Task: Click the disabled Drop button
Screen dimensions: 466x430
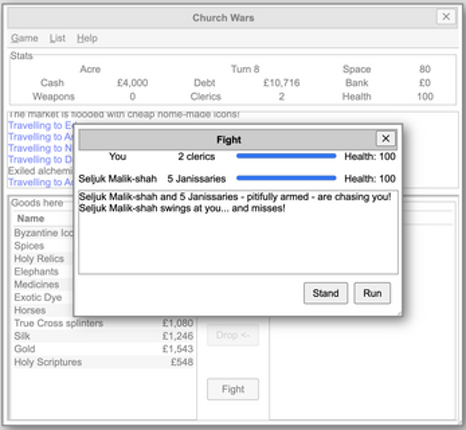Action: pyautogui.click(x=233, y=335)
